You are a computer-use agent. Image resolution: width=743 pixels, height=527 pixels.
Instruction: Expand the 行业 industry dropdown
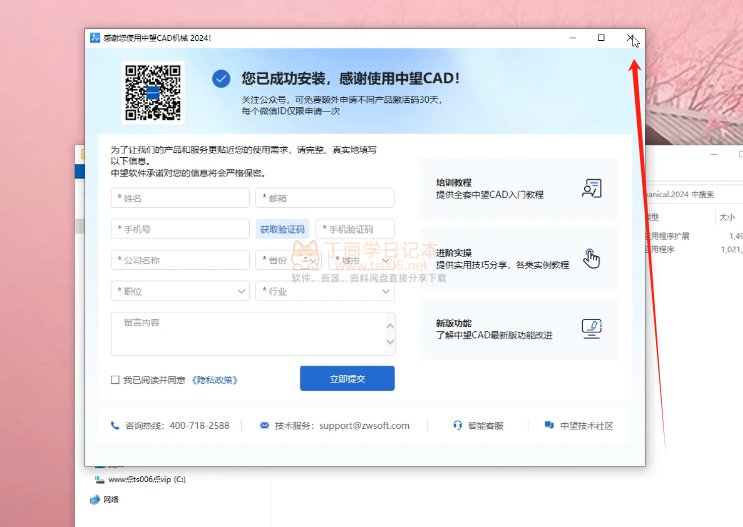(325, 291)
